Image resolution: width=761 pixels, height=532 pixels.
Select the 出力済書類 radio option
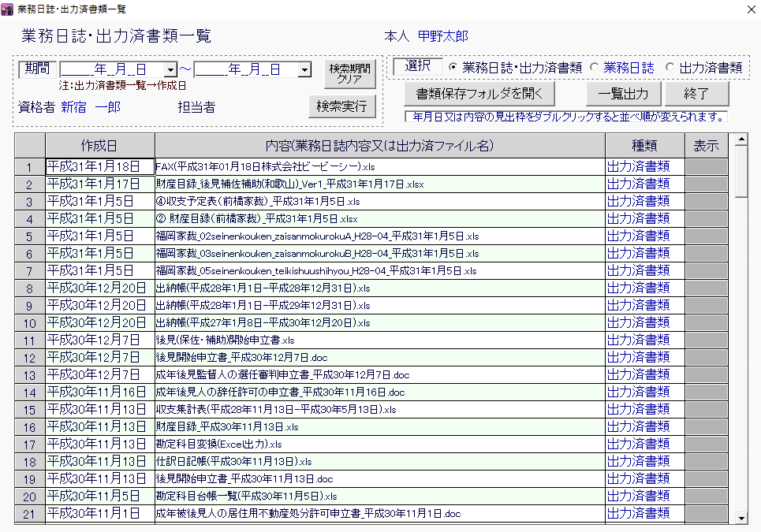click(670, 68)
